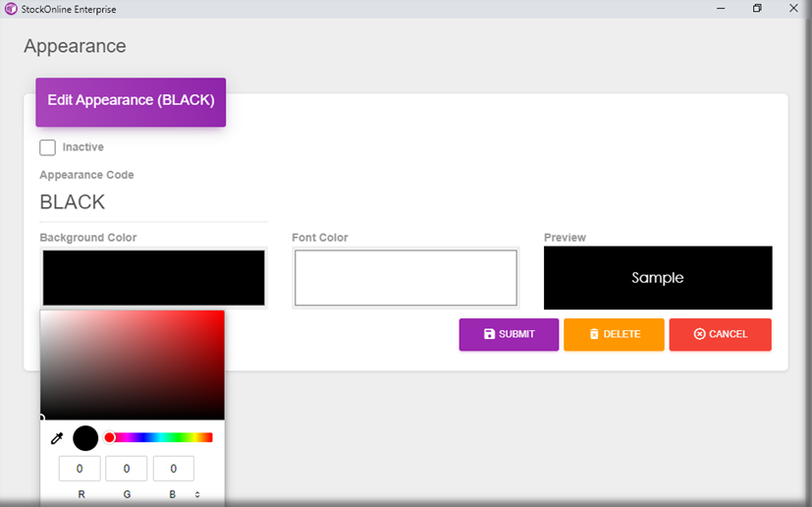This screenshot has width=812, height=507.
Task: Restore down the application window
Action: (x=757, y=9)
